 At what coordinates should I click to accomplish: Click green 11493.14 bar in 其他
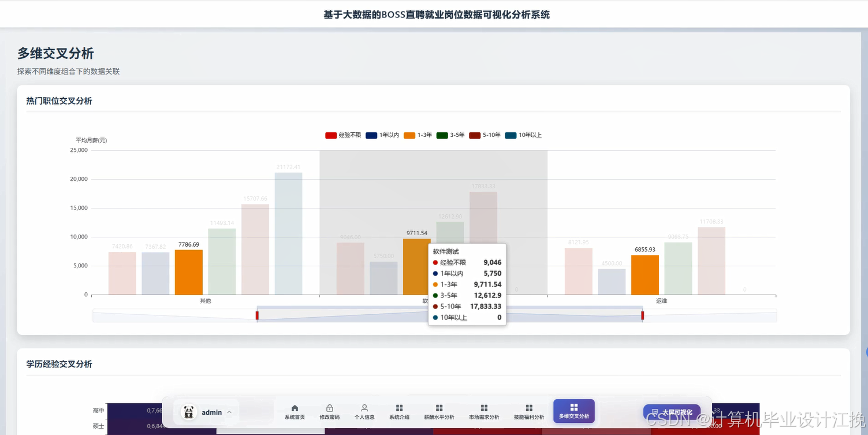pyautogui.click(x=222, y=262)
